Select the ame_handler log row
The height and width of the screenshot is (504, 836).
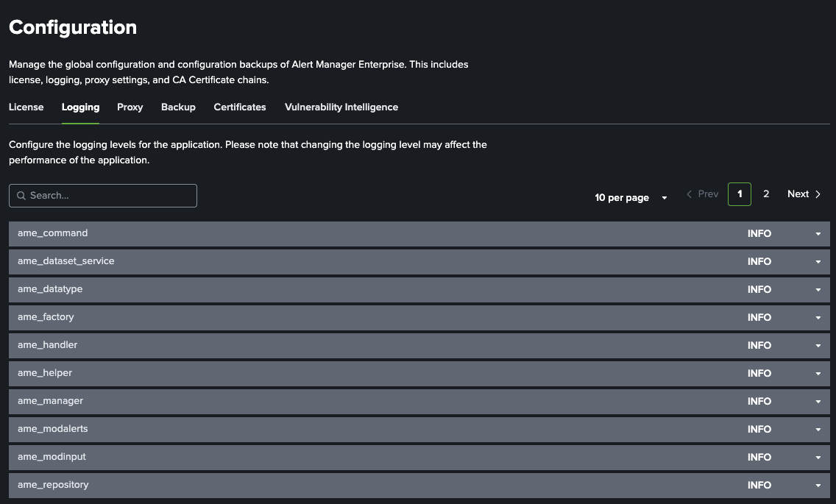click(x=294, y=345)
